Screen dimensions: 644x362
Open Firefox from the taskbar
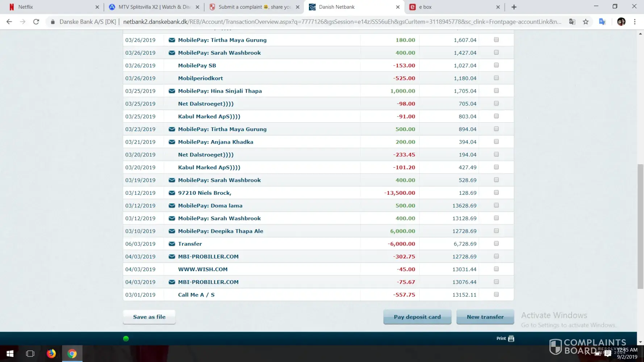pyautogui.click(x=51, y=353)
